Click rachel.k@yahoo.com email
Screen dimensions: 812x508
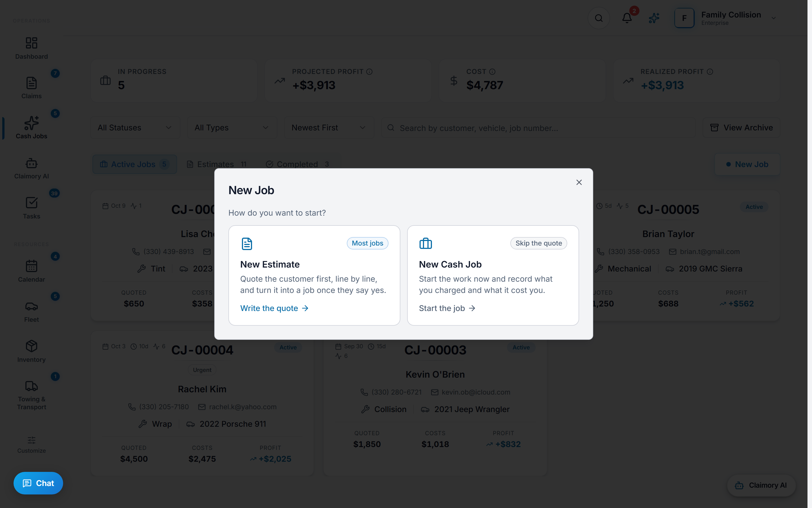pyautogui.click(x=242, y=407)
